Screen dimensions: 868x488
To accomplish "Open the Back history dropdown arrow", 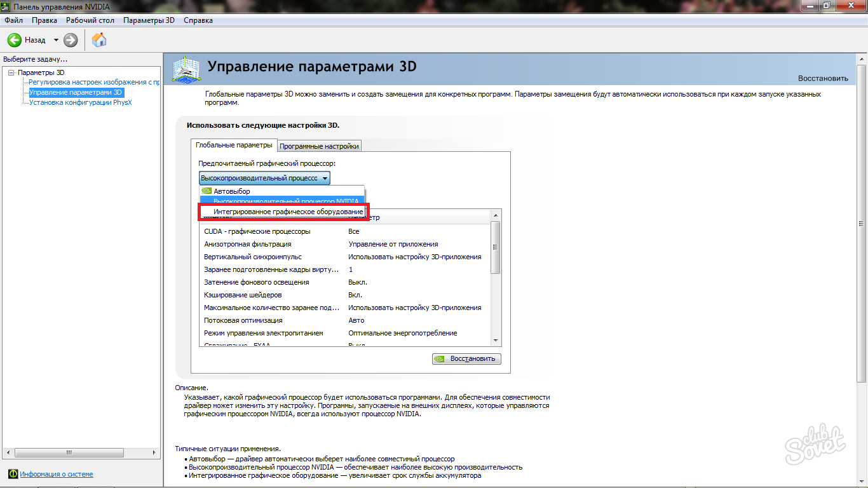I will (x=56, y=40).
